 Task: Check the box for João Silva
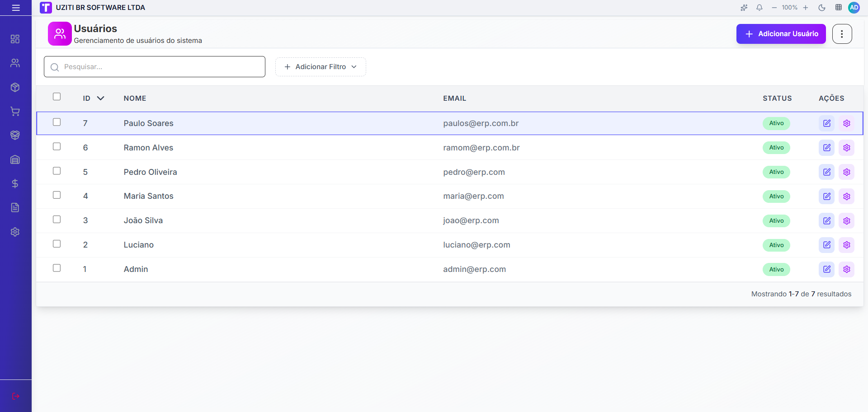(x=57, y=220)
